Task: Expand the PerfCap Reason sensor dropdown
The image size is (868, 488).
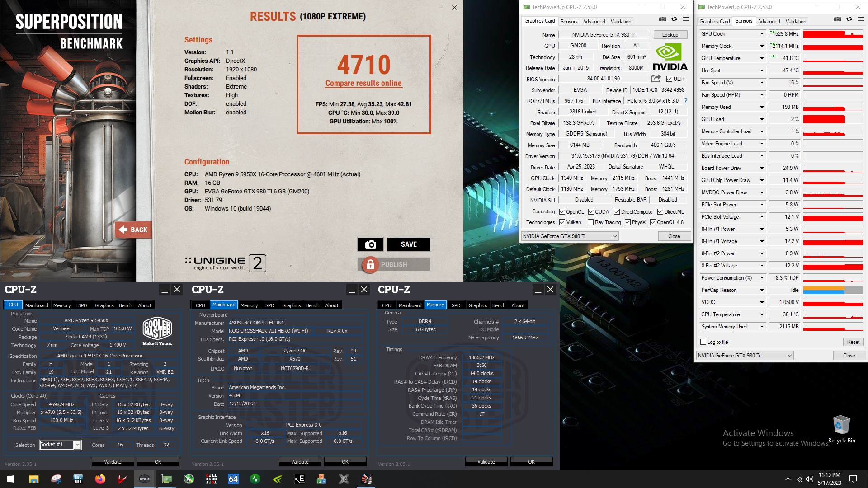Action: pyautogui.click(x=762, y=290)
